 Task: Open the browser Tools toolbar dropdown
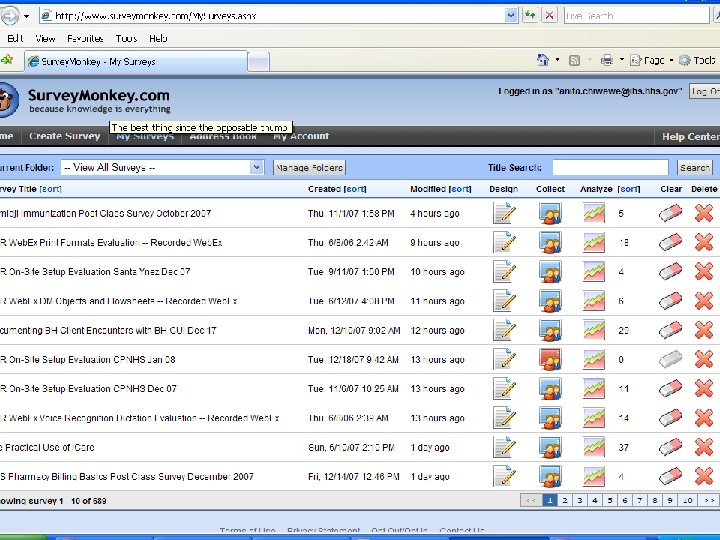pos(698,60)
